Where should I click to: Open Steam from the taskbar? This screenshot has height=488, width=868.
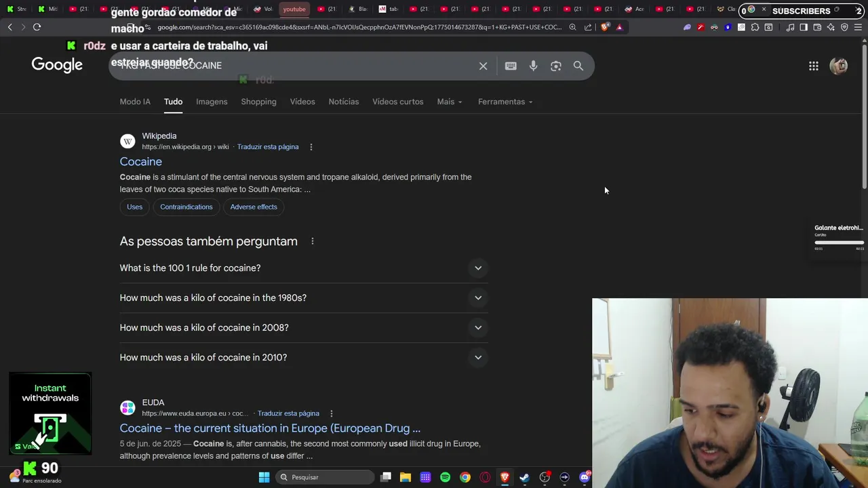click(524, 477)
